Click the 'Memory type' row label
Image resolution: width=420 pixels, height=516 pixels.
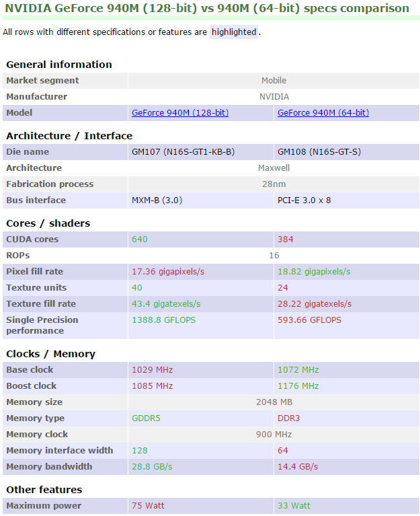coord(35,418)
